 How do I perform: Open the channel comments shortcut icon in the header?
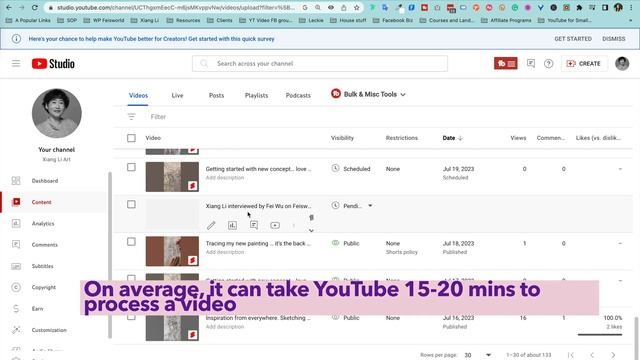click(x=531, y=63)
